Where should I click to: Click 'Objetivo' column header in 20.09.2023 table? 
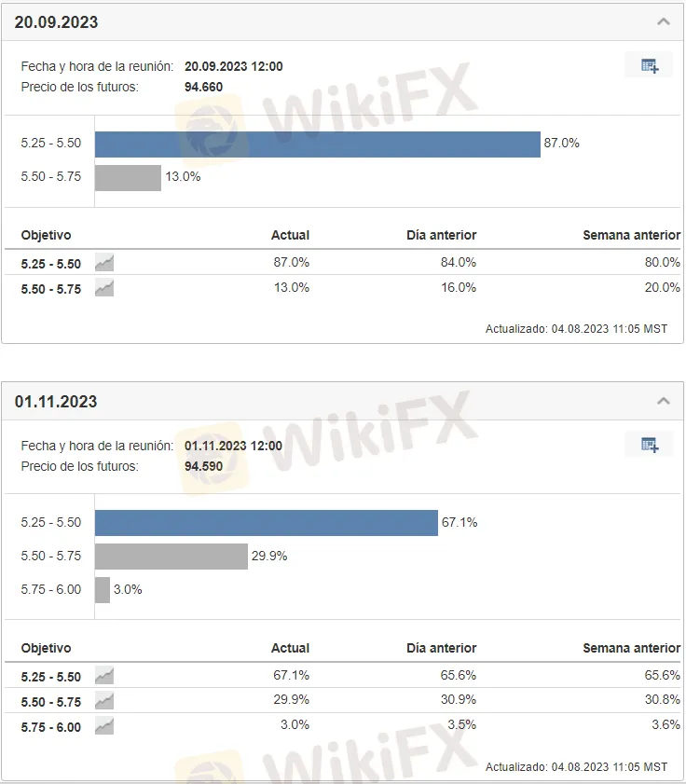[46, 235]
